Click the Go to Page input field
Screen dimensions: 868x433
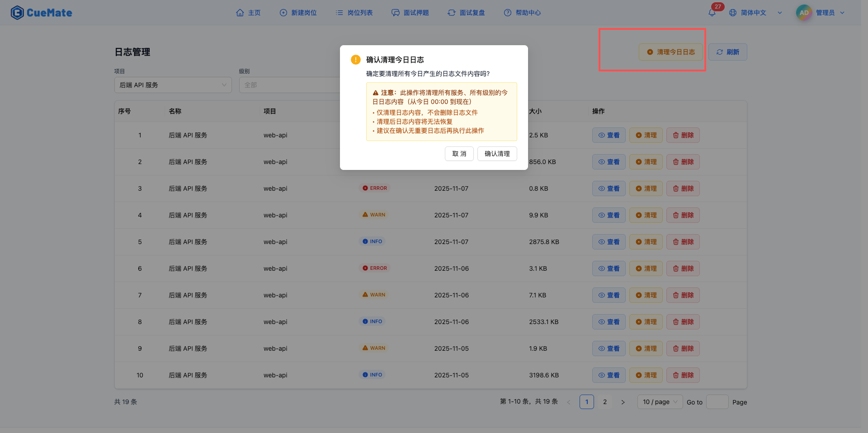[717, 402]
